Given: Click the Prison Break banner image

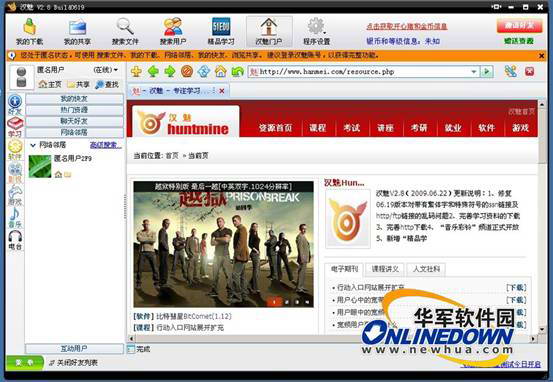Looking at the screenshot, I should (223, 244).
